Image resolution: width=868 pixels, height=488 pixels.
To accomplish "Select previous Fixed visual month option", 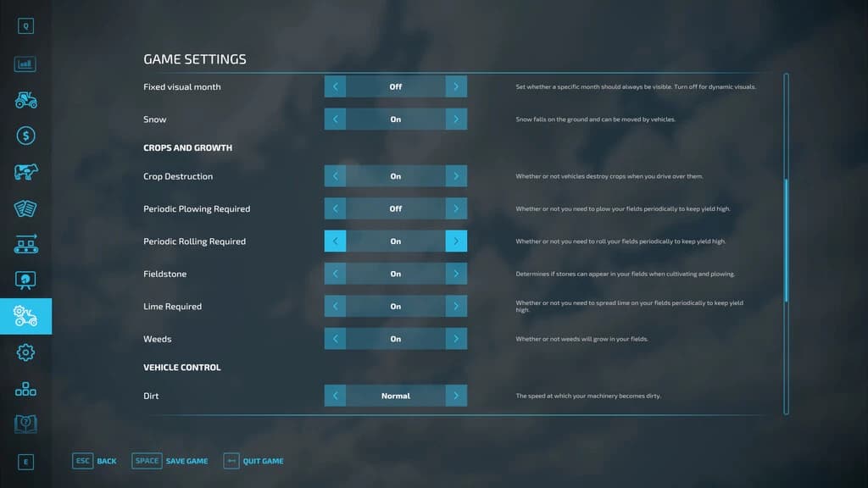I will pos(335,86).
